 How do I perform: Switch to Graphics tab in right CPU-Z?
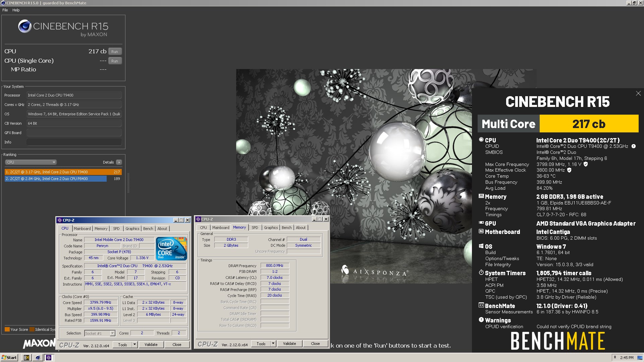[271, 228]
